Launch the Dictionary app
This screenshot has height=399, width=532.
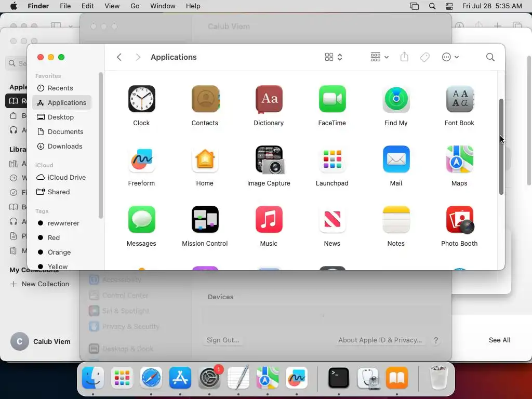269,99
